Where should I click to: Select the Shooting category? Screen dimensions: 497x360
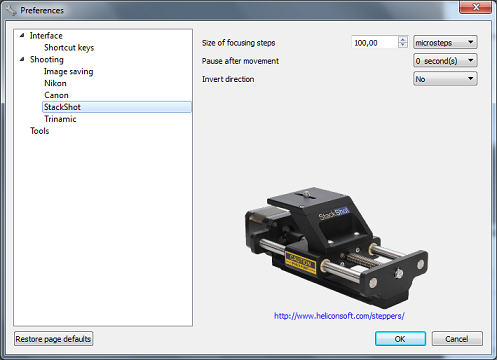tap(47, 60)
